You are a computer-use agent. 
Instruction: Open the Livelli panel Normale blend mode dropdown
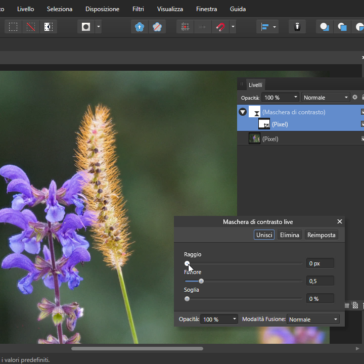point(325,97)
